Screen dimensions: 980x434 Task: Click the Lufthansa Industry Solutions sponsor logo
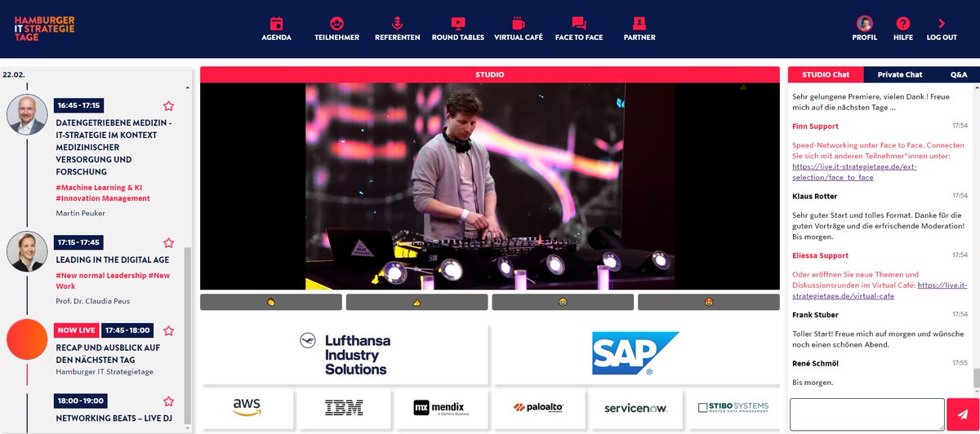click(345, 354)
